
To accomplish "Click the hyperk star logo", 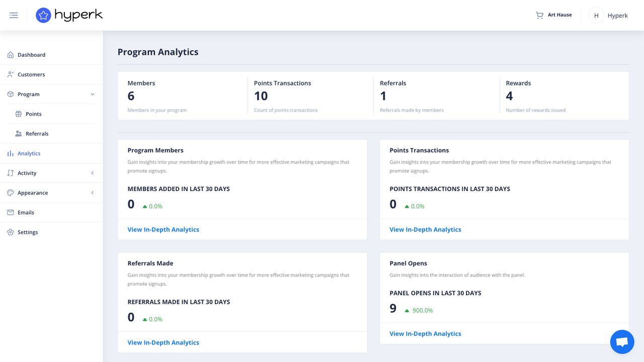I will (43, 15).
